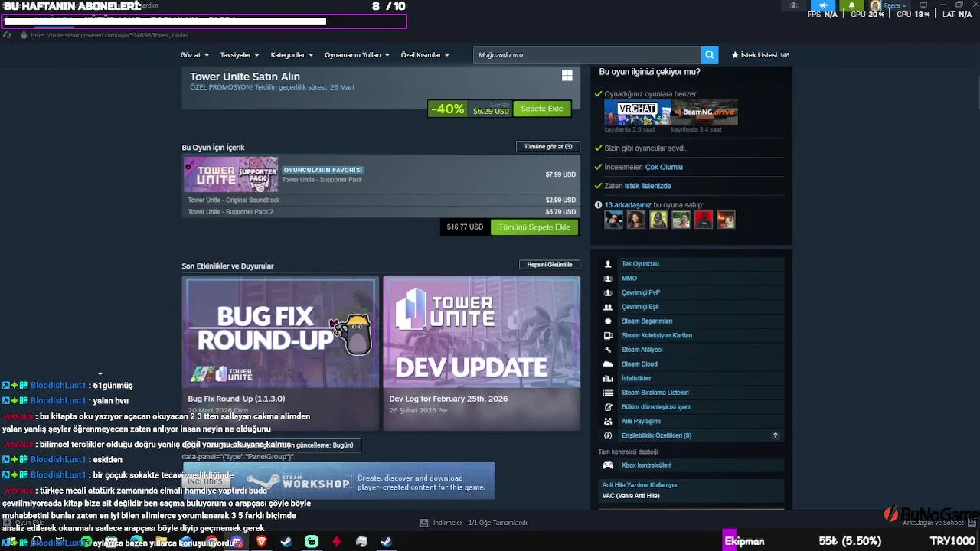Open the BeamNG.drive similar game thumbnail
980x551 pixels.
[704, 112]
